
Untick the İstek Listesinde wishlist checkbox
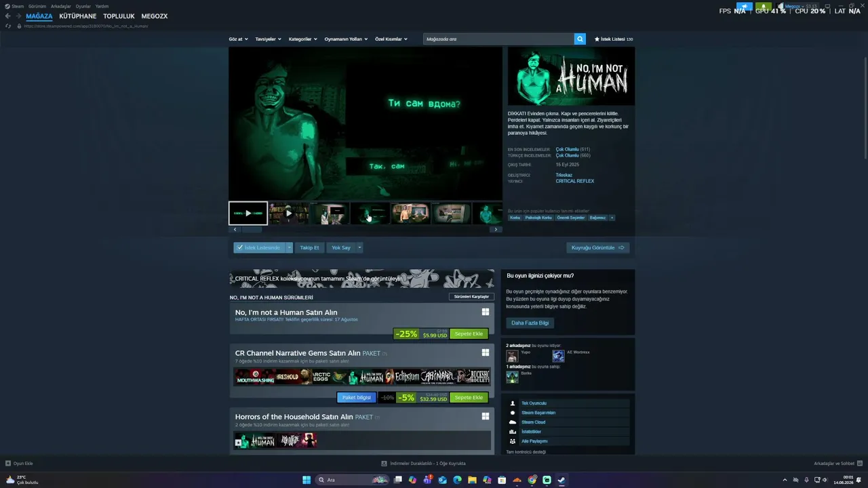click(x=240, y=247)
